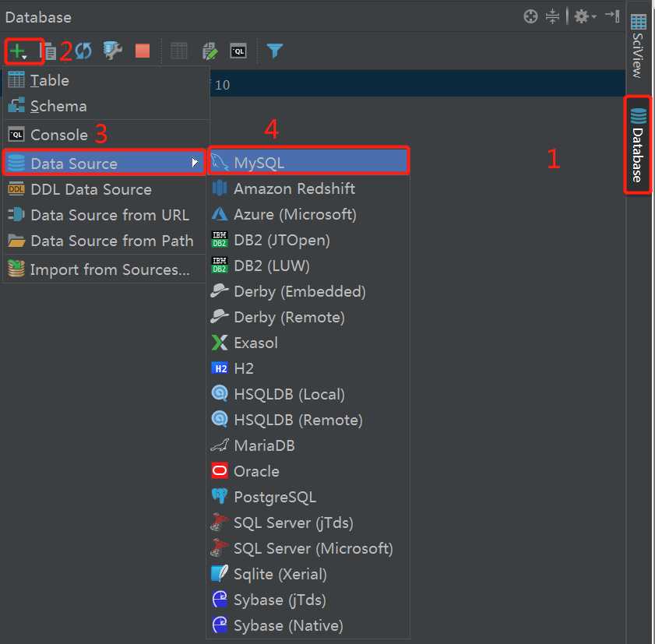Expand the Data Source submenu
655x644 pixels.
tap(104, 164)
